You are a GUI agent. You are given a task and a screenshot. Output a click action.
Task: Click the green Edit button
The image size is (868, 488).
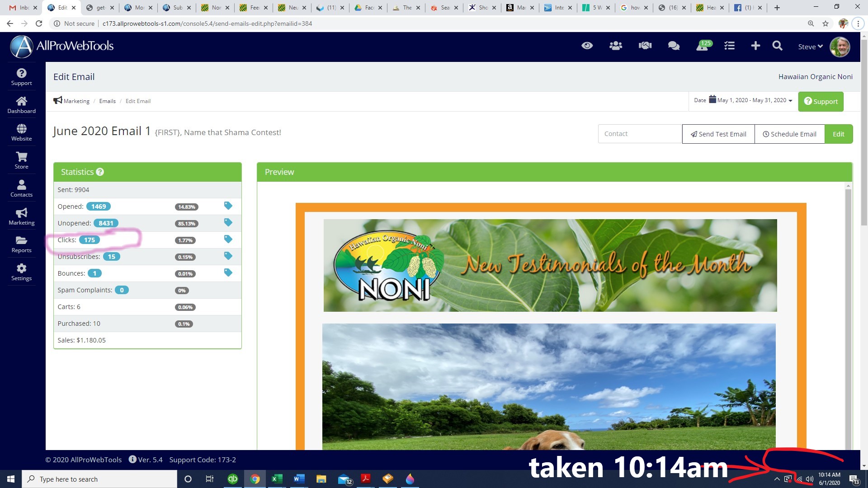(x=839, y=134)
